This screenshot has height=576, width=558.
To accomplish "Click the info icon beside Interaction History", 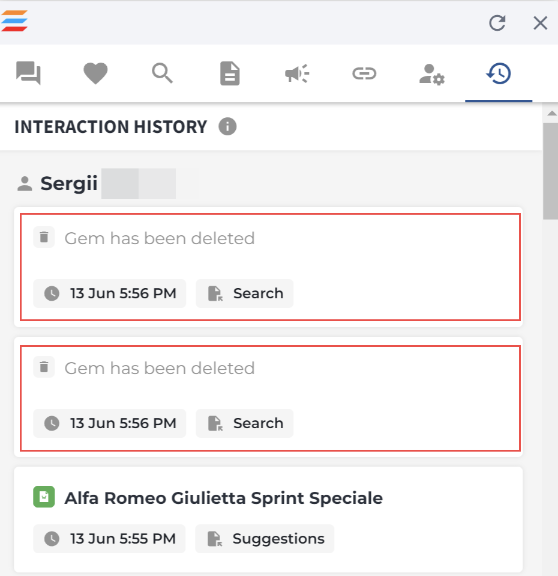I will (x=227, y=127).
